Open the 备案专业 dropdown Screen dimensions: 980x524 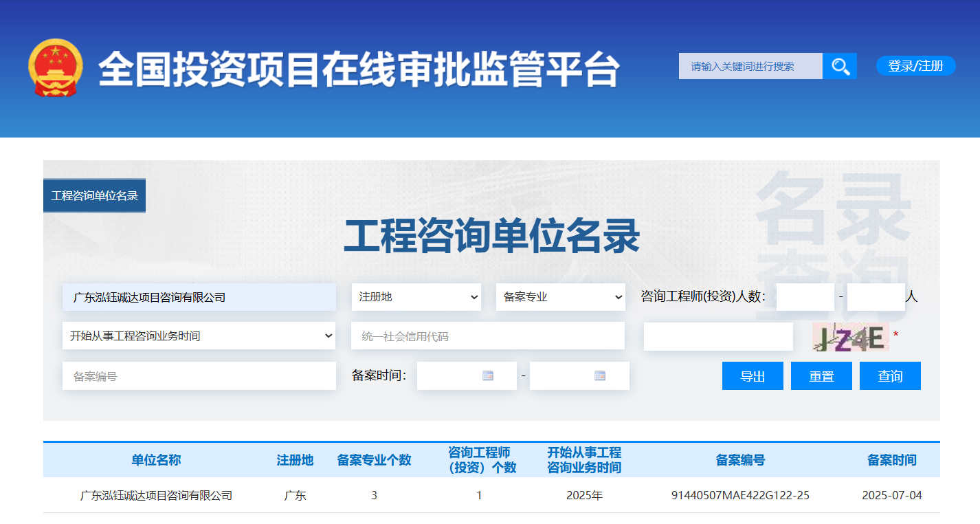point(560,297)
